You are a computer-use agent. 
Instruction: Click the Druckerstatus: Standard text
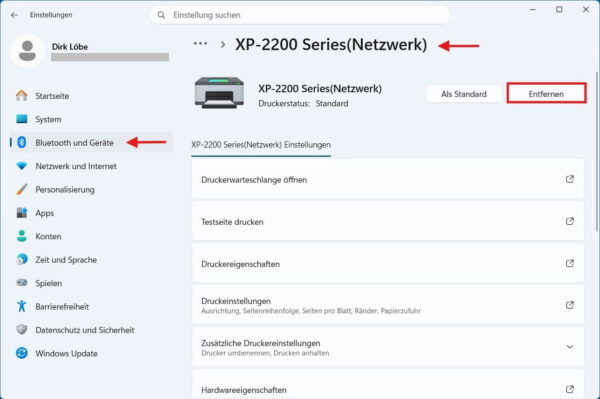pyautogui.click(x=303, y=103)
